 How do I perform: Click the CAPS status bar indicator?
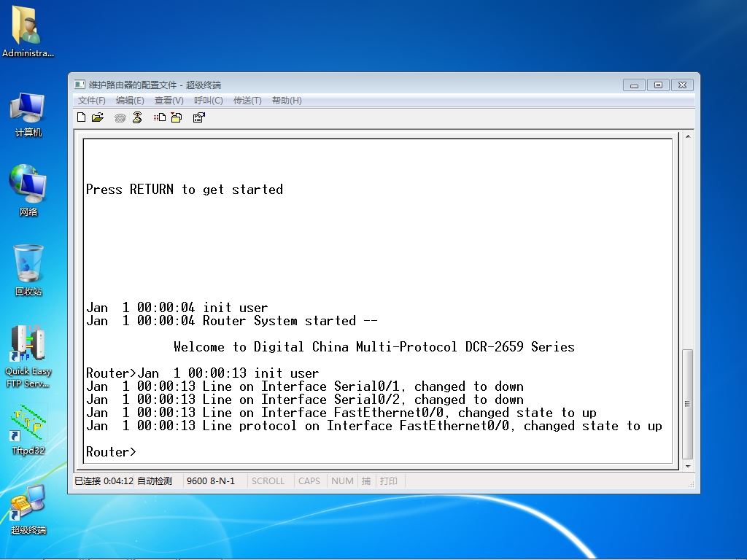point(309,481)
